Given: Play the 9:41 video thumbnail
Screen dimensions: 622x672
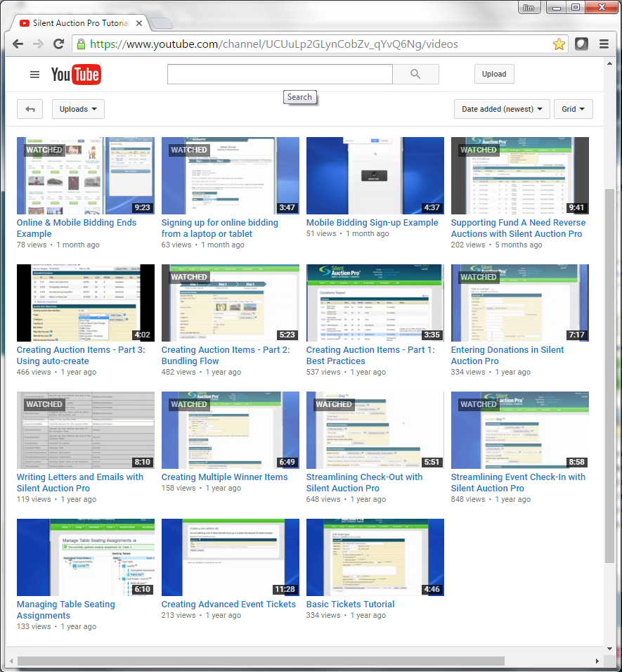Looking at the screenshot, I should point(520,176).
